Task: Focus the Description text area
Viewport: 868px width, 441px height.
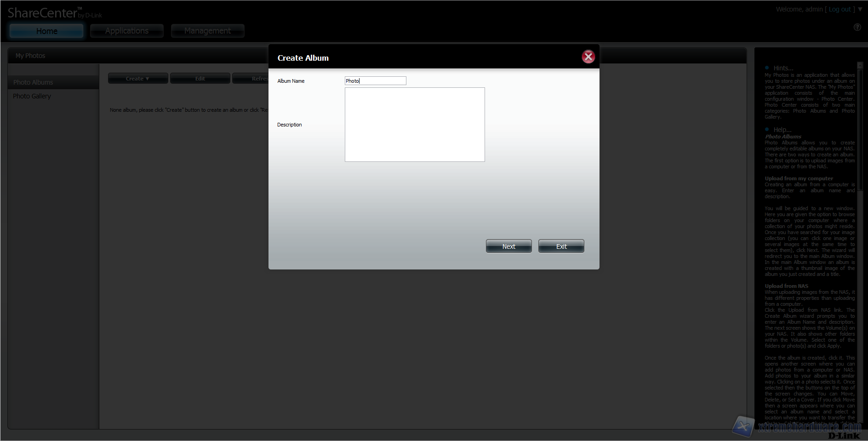Action: point(414,125)
